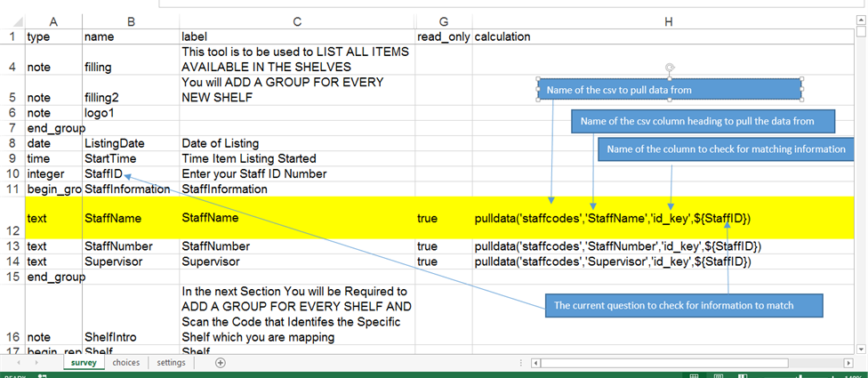Select the 'Name of the csv to pull data from' callout

coord(670,90)
